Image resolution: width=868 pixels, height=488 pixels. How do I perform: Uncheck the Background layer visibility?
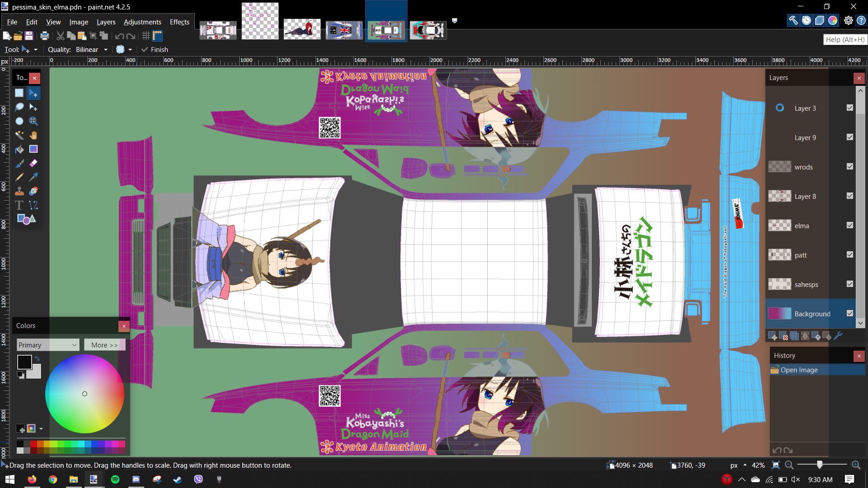(850, 314)
